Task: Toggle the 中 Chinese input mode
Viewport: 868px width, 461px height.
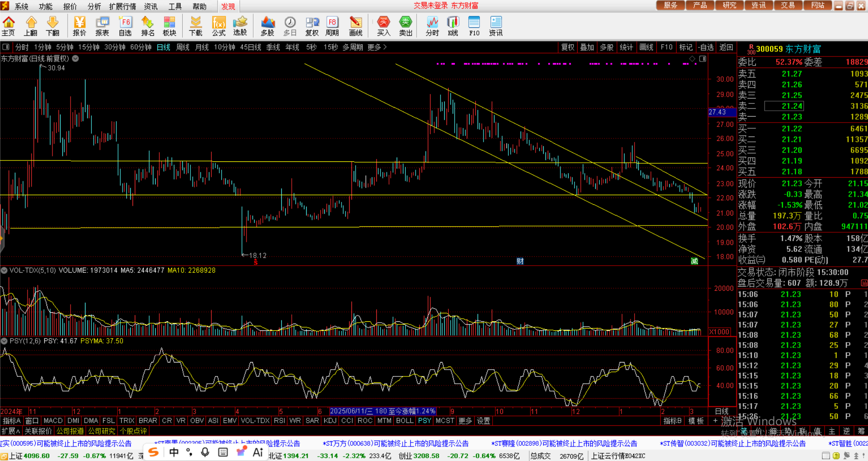Action: (174, 452)
